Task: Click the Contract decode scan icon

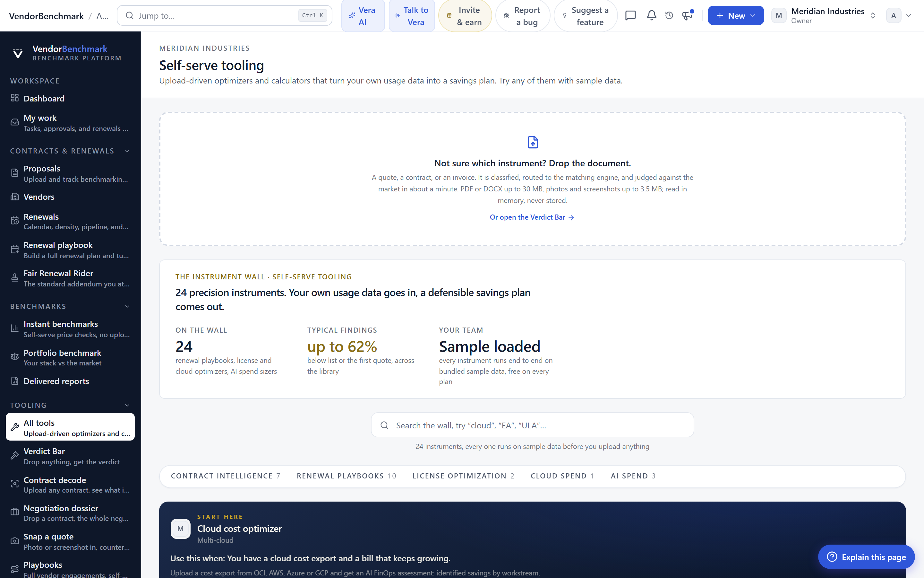Action: (x=14, y=484)
